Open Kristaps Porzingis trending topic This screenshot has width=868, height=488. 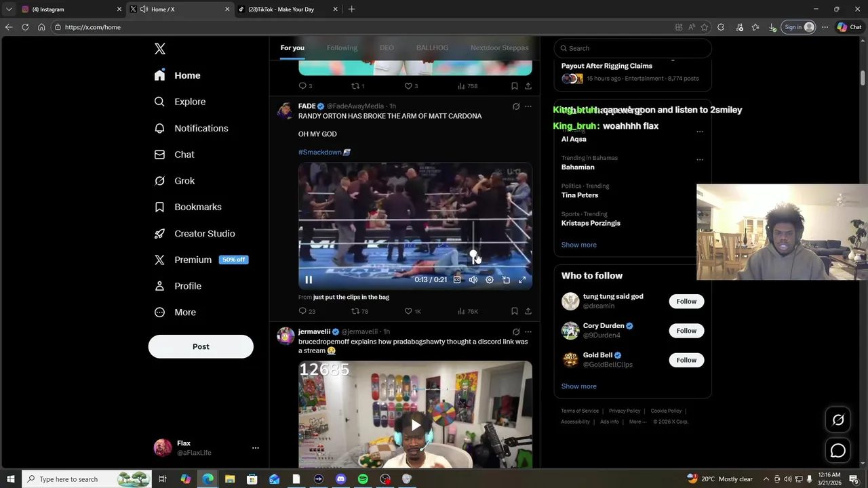tap(591, 223)
